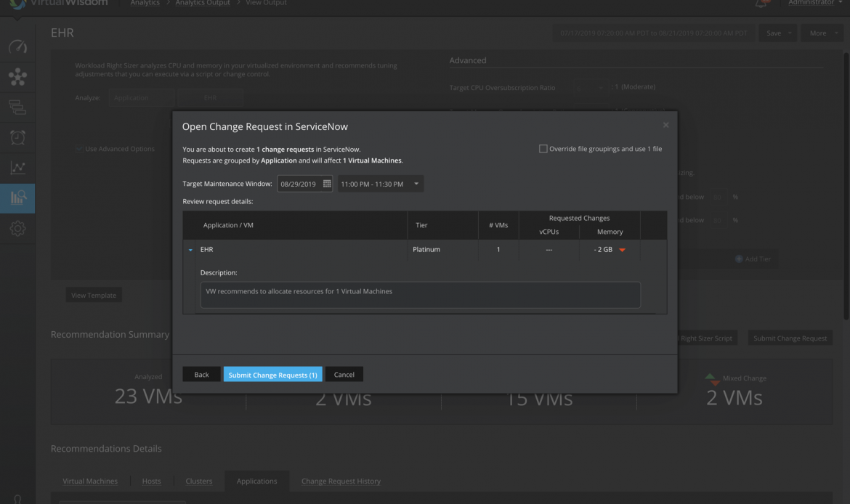Open the calendar picker beside 08/29/2019
The image size is (850, 504).
coord(327,184)
